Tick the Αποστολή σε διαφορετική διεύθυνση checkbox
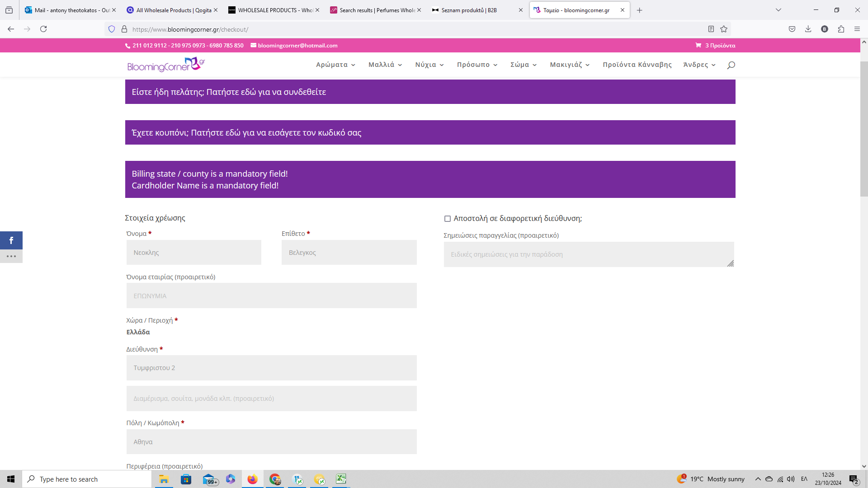 [x=448, y=219]
